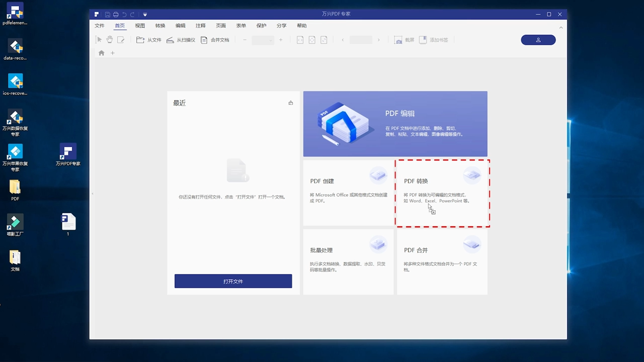Open the 表单 tab
The height and width of the screenshot is (362, 644).
pyautogui.click(x=241, y=26)
